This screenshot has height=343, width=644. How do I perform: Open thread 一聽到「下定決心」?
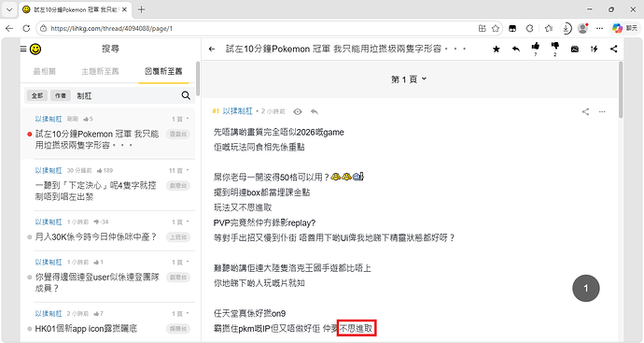pyautogui.click(x=96, y=191)
